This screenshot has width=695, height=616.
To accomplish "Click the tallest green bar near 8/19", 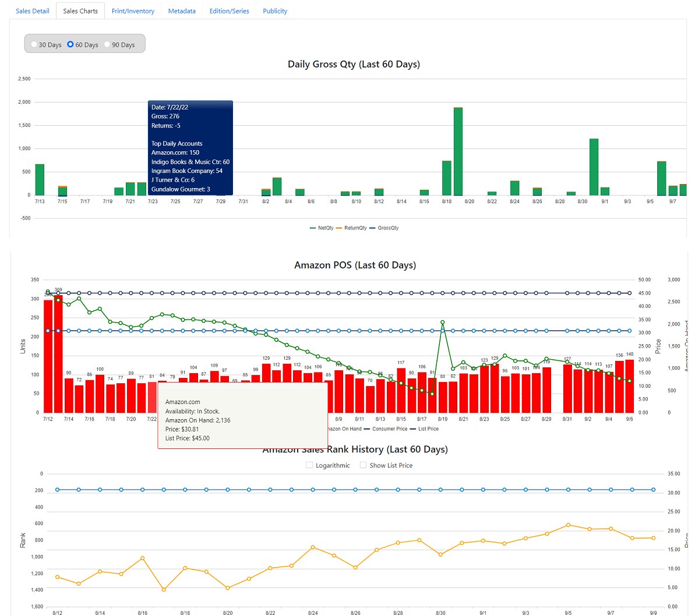I will pos(458,151).
